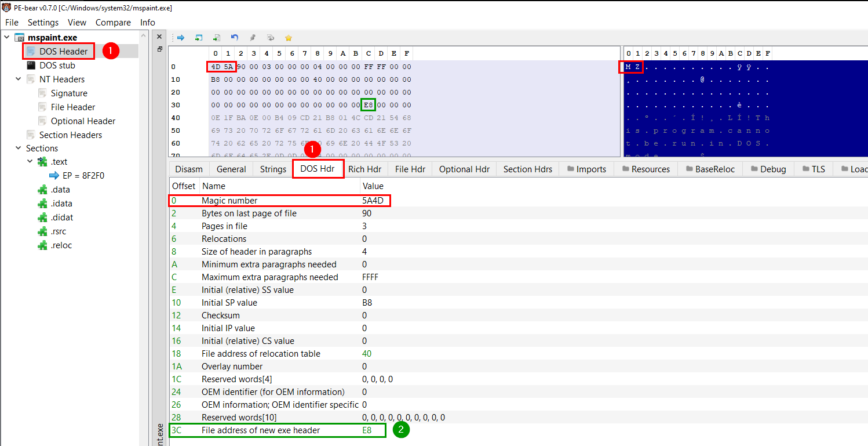
Task: Collapse the mspaint.exe tree node
Action: (7, 38)
